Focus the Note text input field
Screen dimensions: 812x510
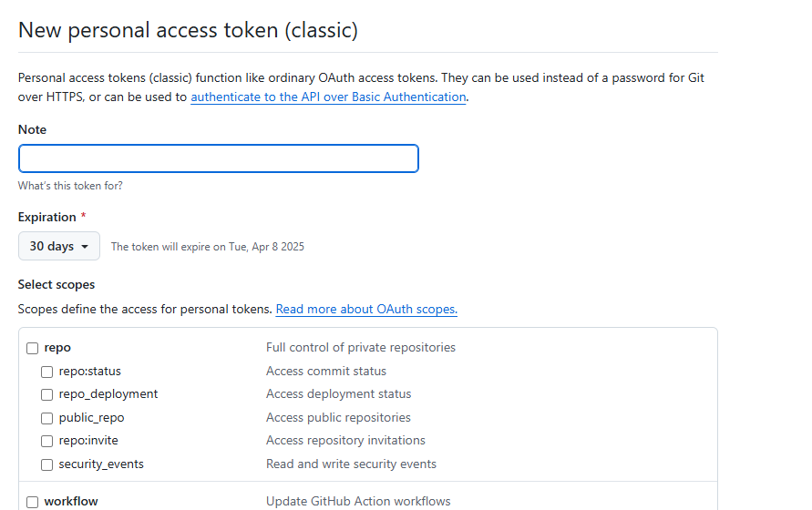pos(219,158)
